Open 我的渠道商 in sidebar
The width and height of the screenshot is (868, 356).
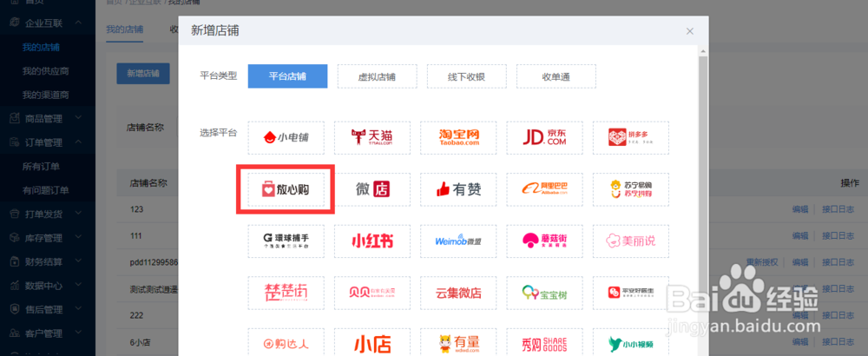coord(45,95)
